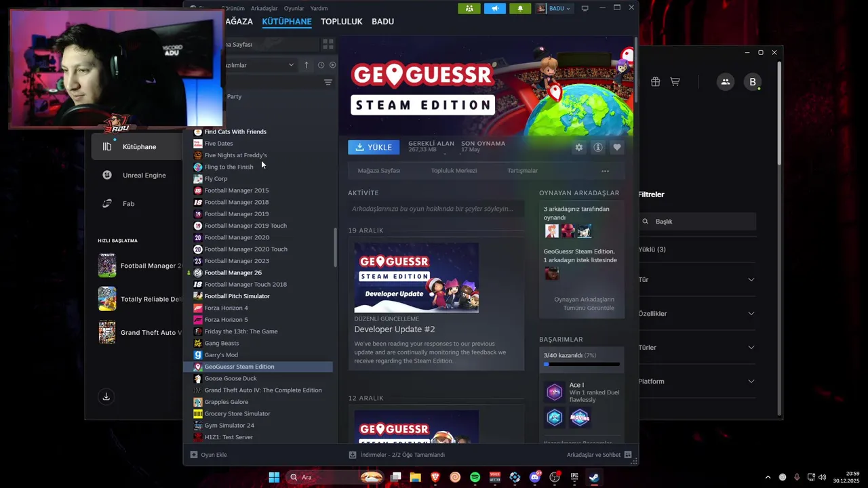Open OBS Studio from the taskbar
Screen dimensions: 868x488
coord(555,477)
